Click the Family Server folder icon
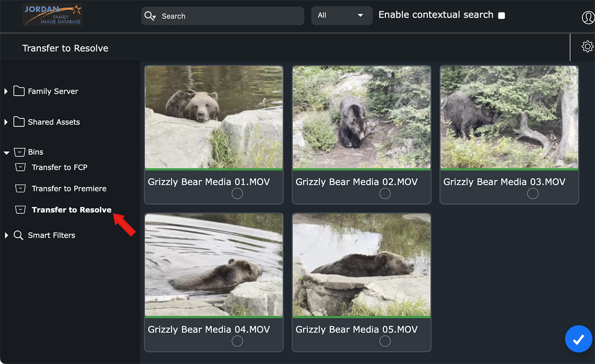Viewport: 595px width, 364px height. click(x=19, y=91)
